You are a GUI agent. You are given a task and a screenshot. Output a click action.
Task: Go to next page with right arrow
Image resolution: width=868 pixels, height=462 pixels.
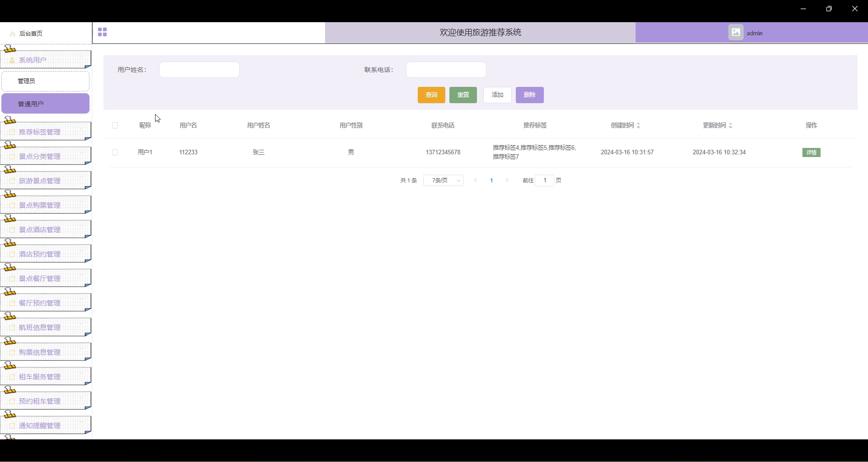point(507,181)
